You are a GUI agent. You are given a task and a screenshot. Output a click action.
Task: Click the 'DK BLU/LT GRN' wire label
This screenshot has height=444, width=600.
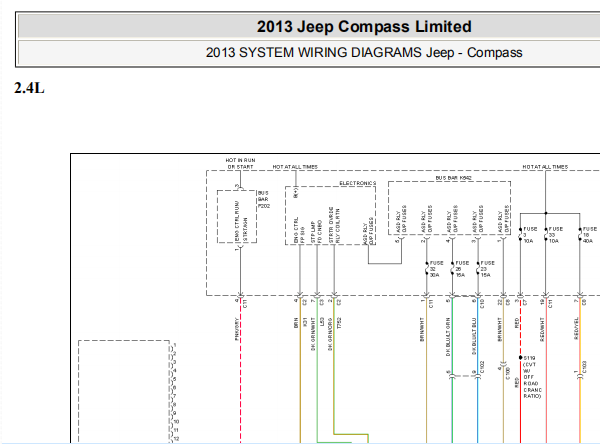pyautogui.click(x=448, y=337)
